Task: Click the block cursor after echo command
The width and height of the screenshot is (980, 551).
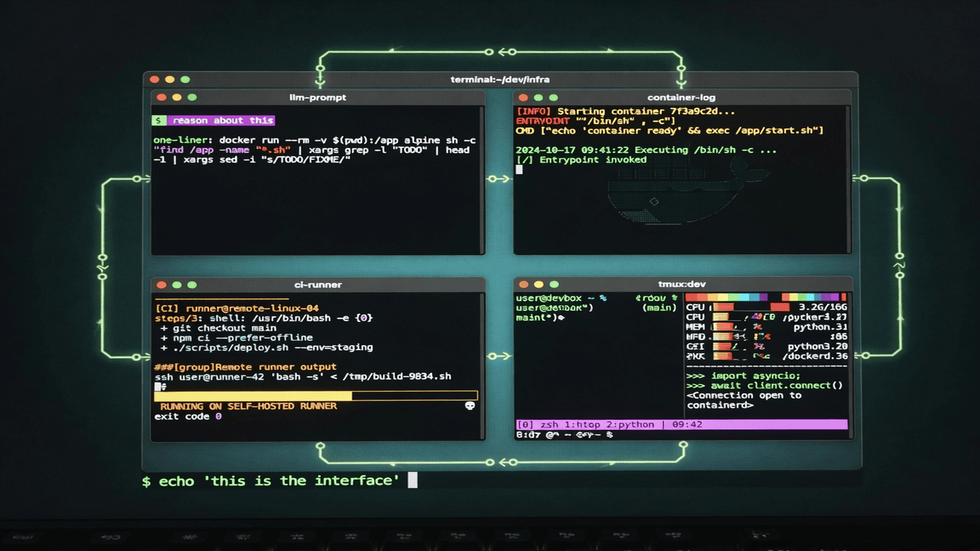Action: tap(413, 480)
